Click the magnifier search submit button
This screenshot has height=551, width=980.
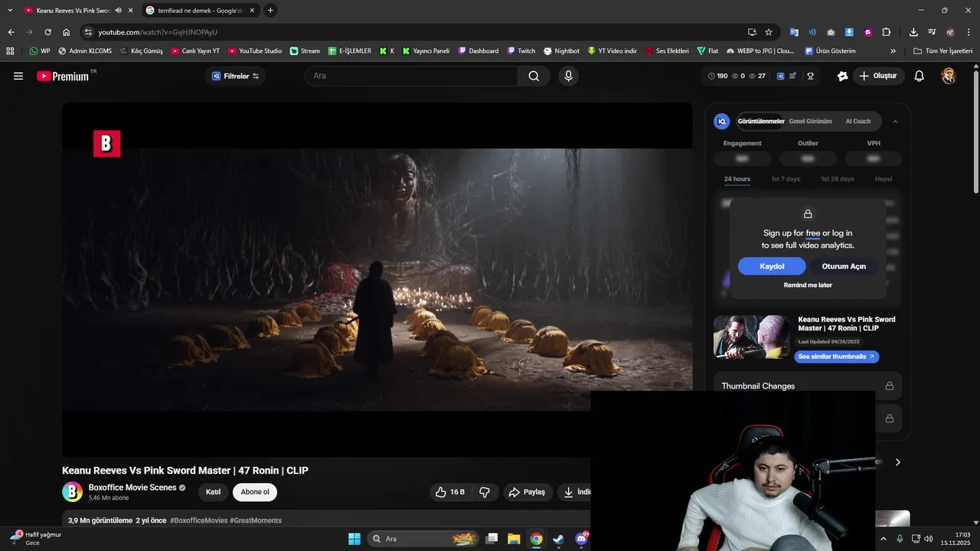coord(534,76)
